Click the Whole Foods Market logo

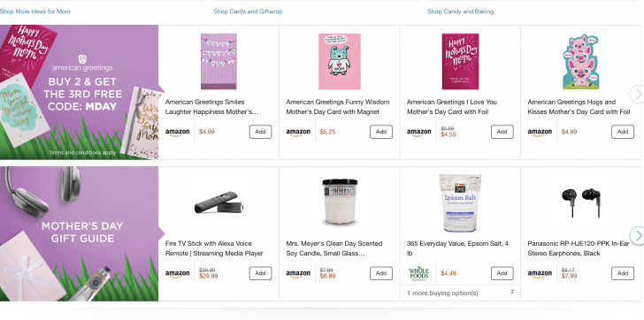[x=419, y=273]
